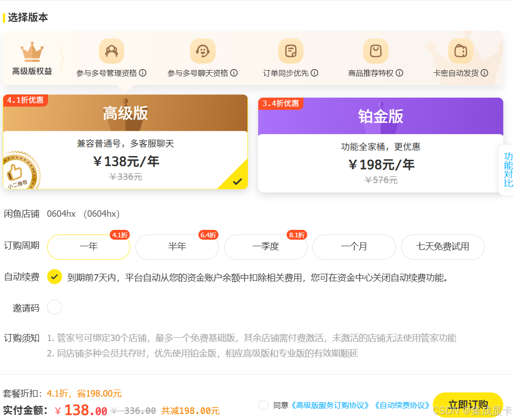
Task: Toggle the 自动续费 yellow checkbox
Action: click(x=55, y=277)
